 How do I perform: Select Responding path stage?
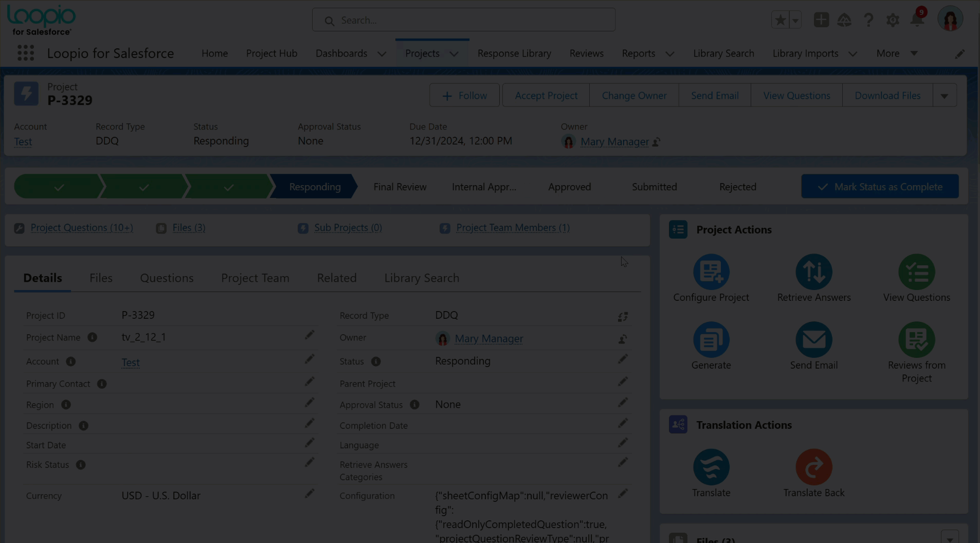click(x=315, y=187)
